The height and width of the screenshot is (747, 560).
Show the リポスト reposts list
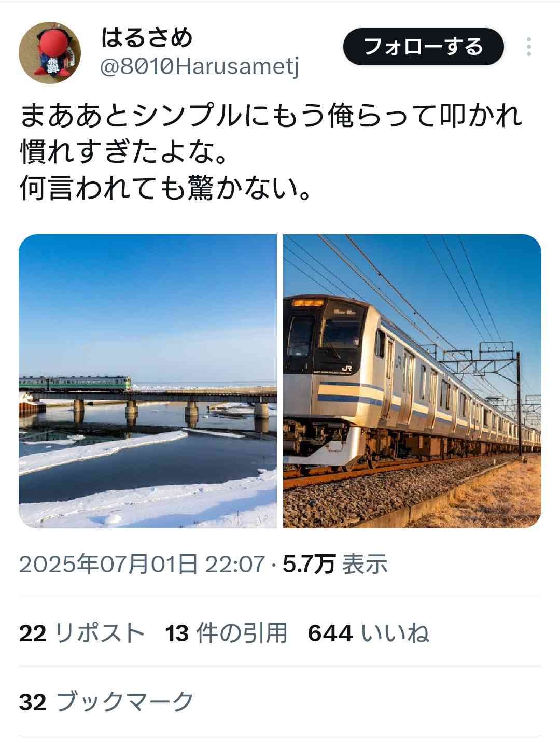click(x=99, y=633)
